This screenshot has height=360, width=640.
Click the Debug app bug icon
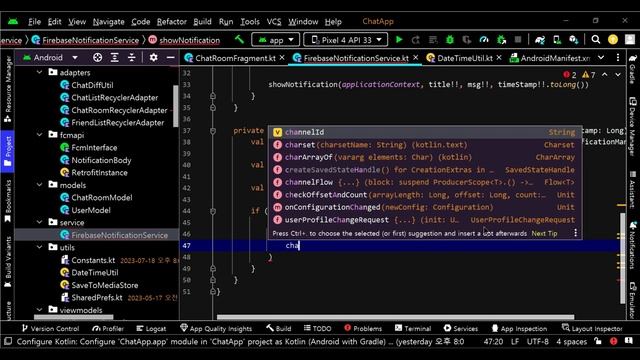click(449, 40)
